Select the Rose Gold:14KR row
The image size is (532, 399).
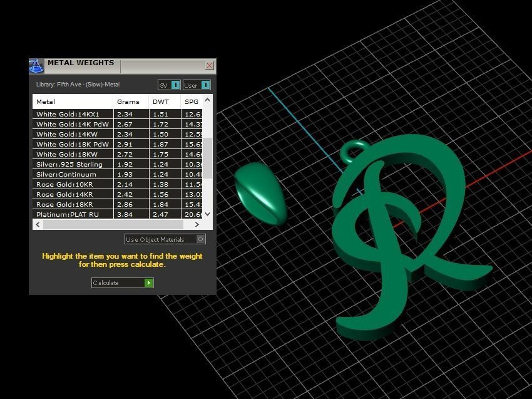pos(118,194)
